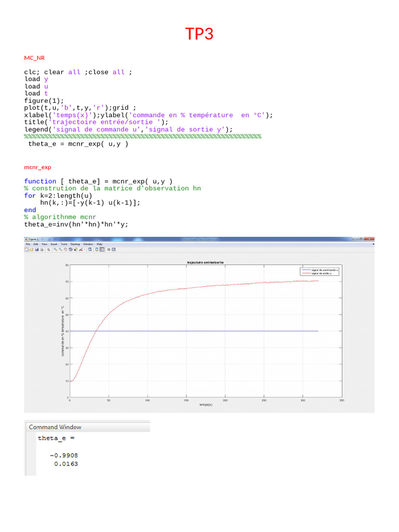Select the Edit Plot arrow tool
The width and height of the screenshot is (399, 532).
click(x=49, y=249)
